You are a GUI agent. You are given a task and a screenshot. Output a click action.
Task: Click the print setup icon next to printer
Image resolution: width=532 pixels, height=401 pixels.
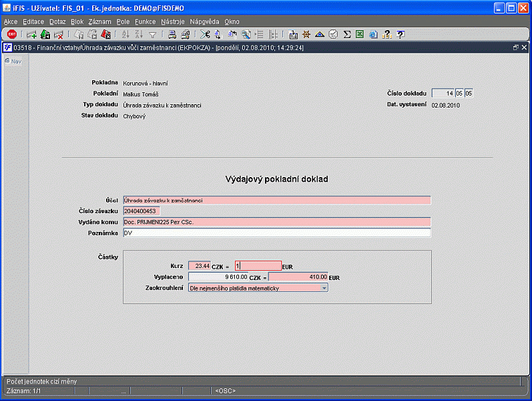point(186,34)
